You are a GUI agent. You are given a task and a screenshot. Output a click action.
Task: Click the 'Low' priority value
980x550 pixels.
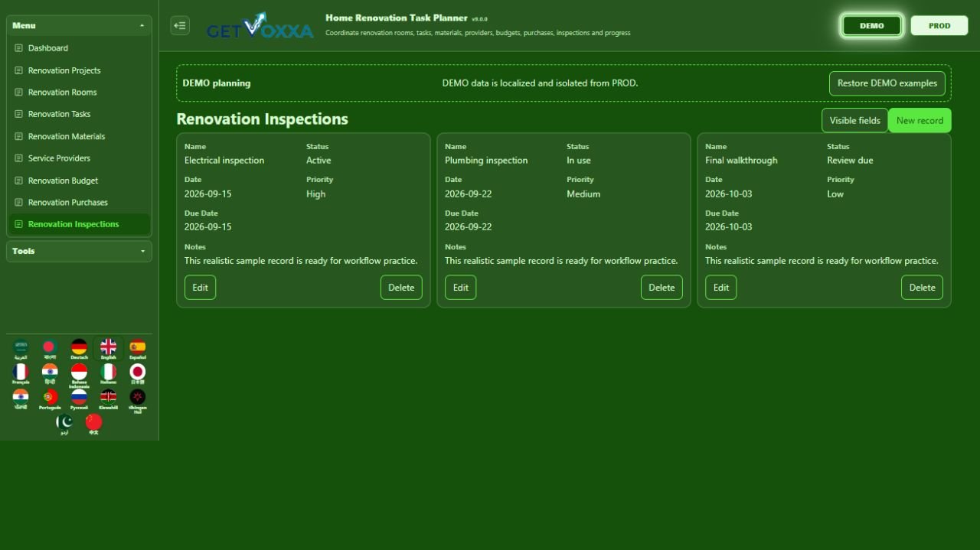[x=835, y=194]
